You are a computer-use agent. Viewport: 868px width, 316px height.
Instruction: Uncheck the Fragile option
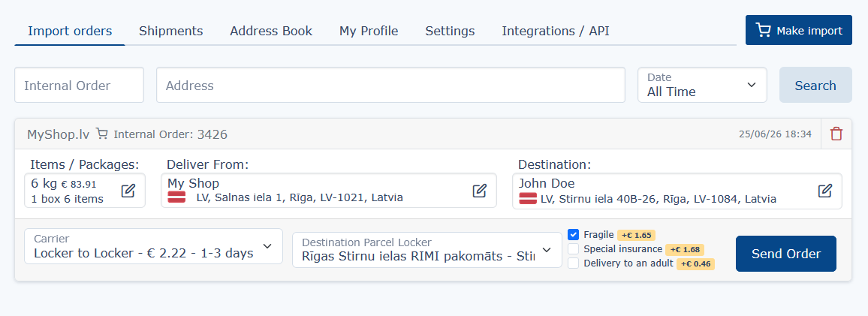(574, 235)
